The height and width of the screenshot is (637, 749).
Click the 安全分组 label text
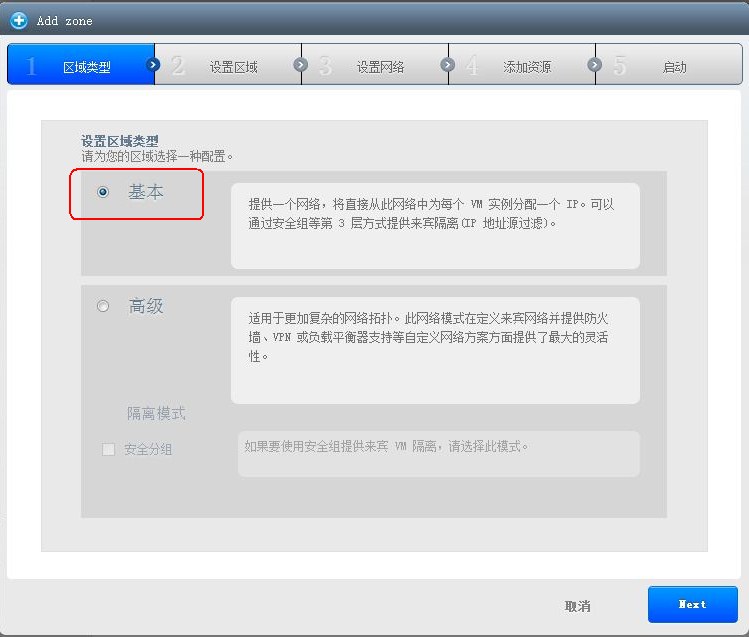[x=148, y=449]
